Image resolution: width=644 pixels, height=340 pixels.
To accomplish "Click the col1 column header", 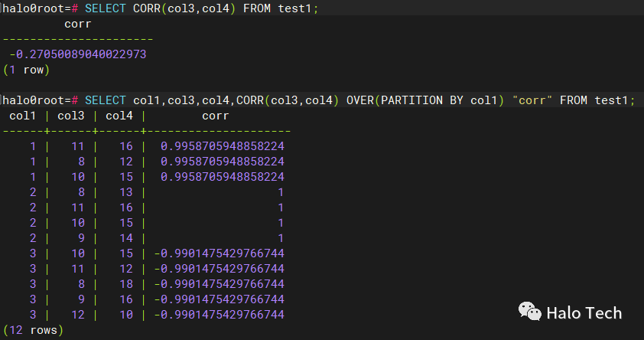I will pos(21,116).
